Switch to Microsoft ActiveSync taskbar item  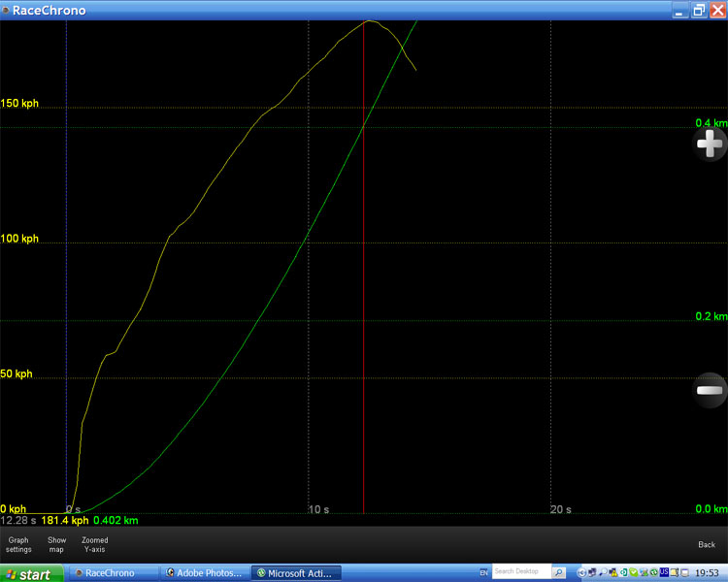[x=296, y=573]
